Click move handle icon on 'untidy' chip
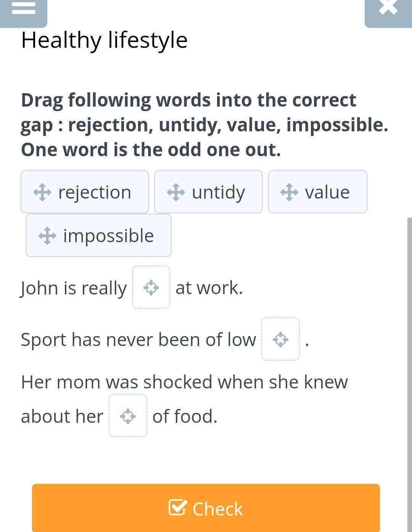Viewport: 412px width, 532px height. click(x=176, y=192)
